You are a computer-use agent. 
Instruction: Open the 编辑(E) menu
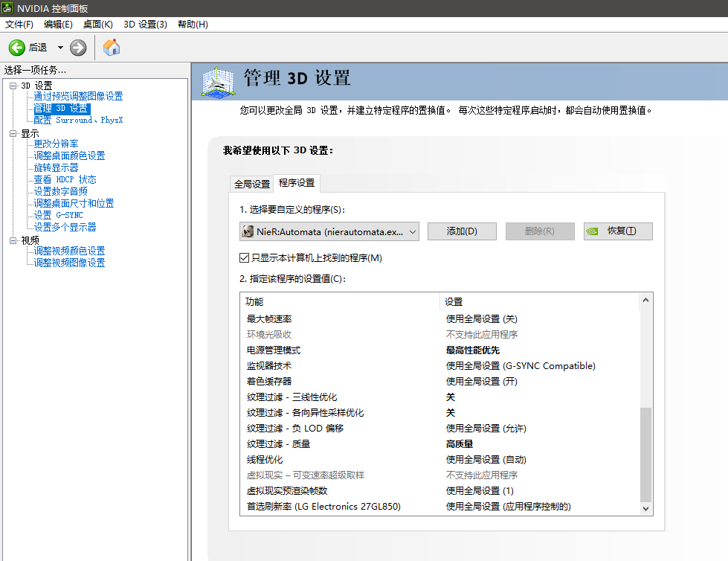(58, 25)
